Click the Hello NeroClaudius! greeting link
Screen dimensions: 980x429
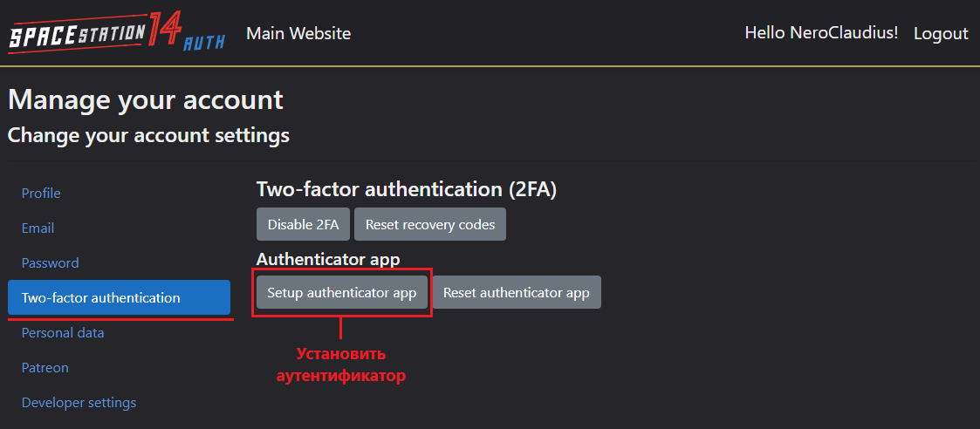821,33
